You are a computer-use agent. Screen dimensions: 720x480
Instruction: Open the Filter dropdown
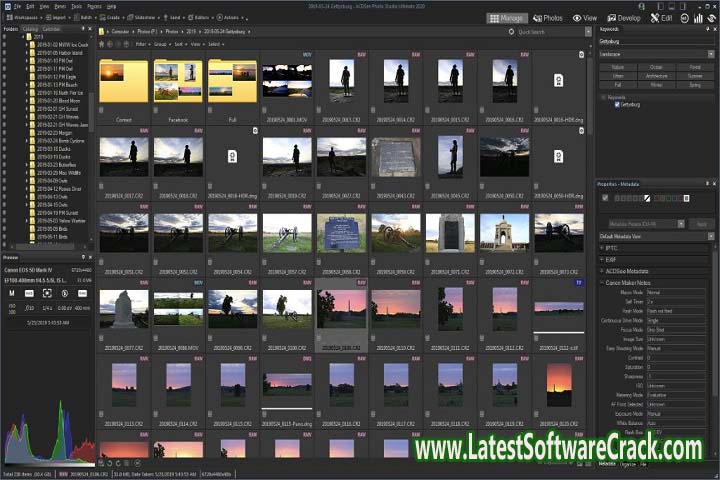point(142,43)
